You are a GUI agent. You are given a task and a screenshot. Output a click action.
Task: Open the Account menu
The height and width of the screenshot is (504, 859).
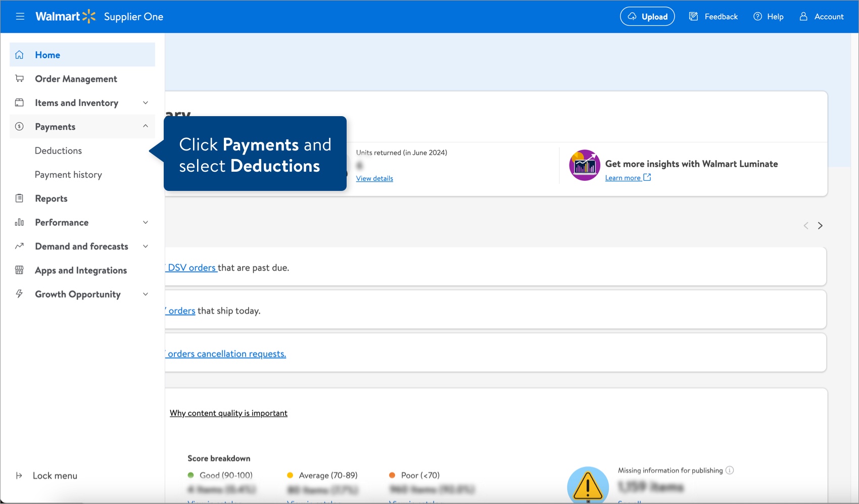coord(822,17)
